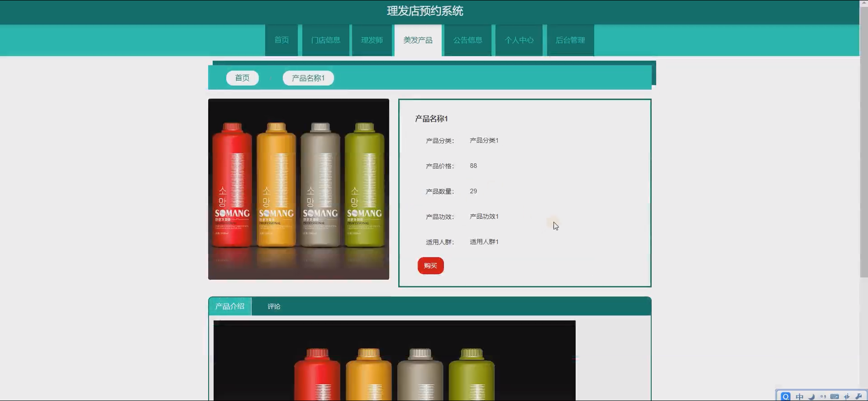Go to 后台管理 from the navigation bar

pyautogui.click(x=571, y=40)
